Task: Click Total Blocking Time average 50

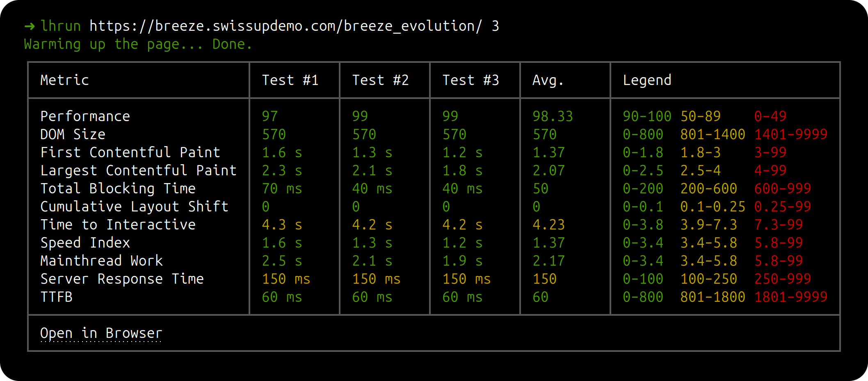Action: pyautogui.click(x=540, y=188)
